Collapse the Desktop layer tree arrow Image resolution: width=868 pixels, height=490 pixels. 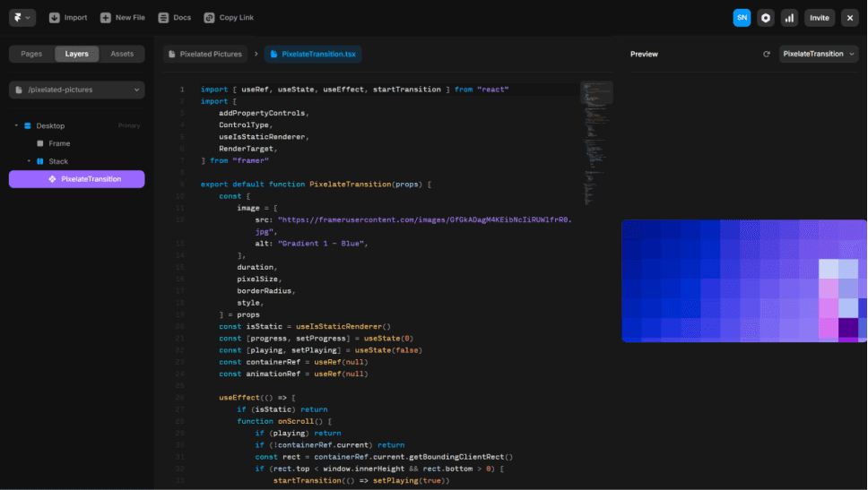coord(16,125)
